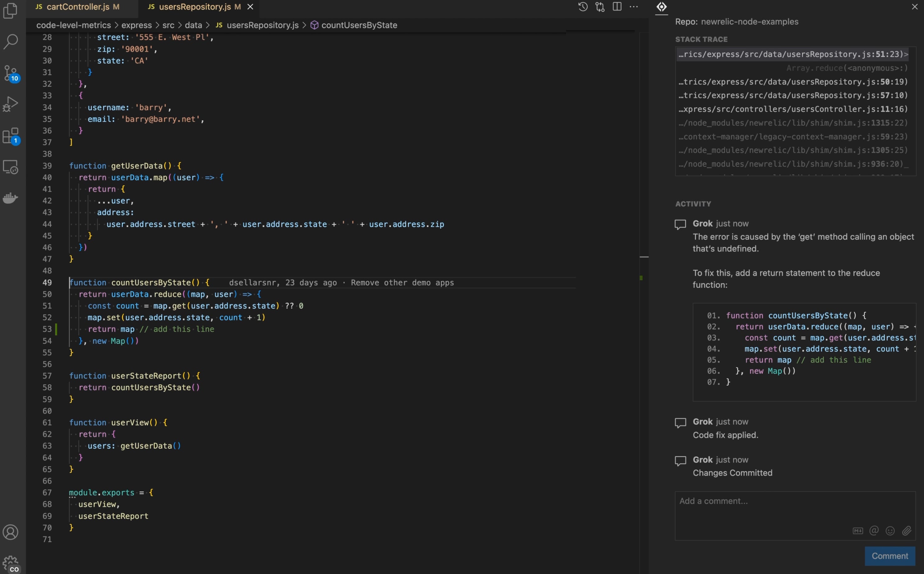Open compare changes with the diff icon

click(600, 7)
